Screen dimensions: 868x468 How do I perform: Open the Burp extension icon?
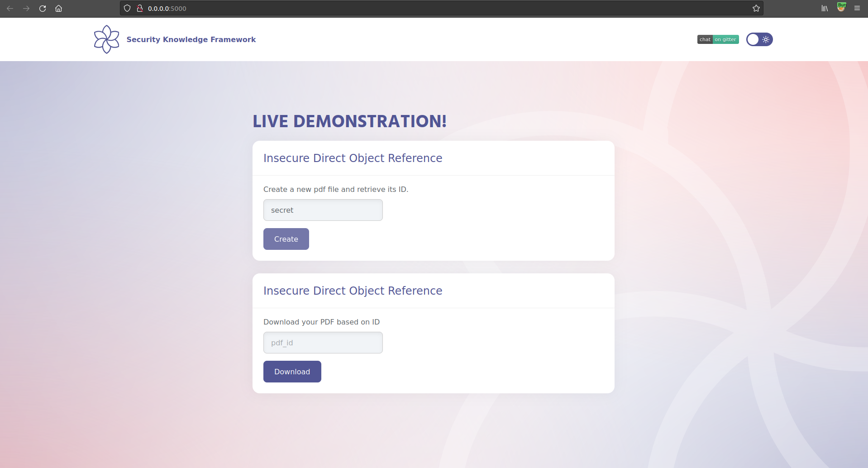point(841,8)
